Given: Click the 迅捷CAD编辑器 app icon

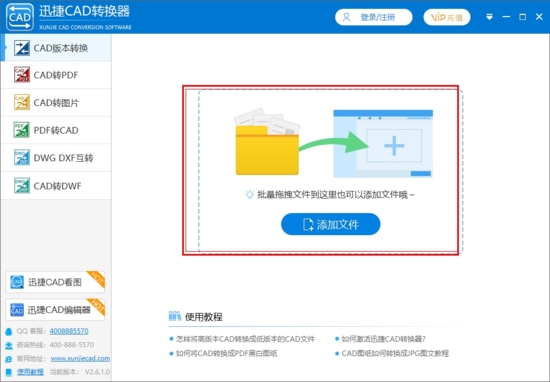Looking at the screenshot, I should 17,310.
